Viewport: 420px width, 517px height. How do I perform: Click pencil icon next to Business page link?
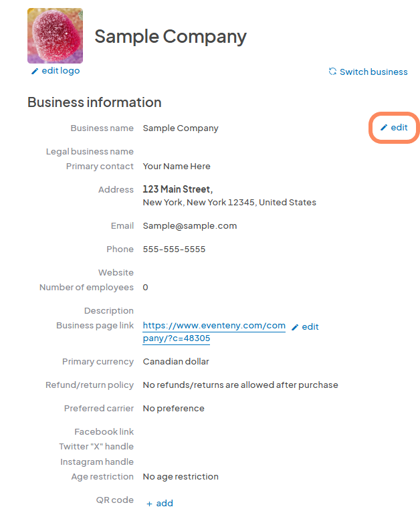tap(295, 327)
